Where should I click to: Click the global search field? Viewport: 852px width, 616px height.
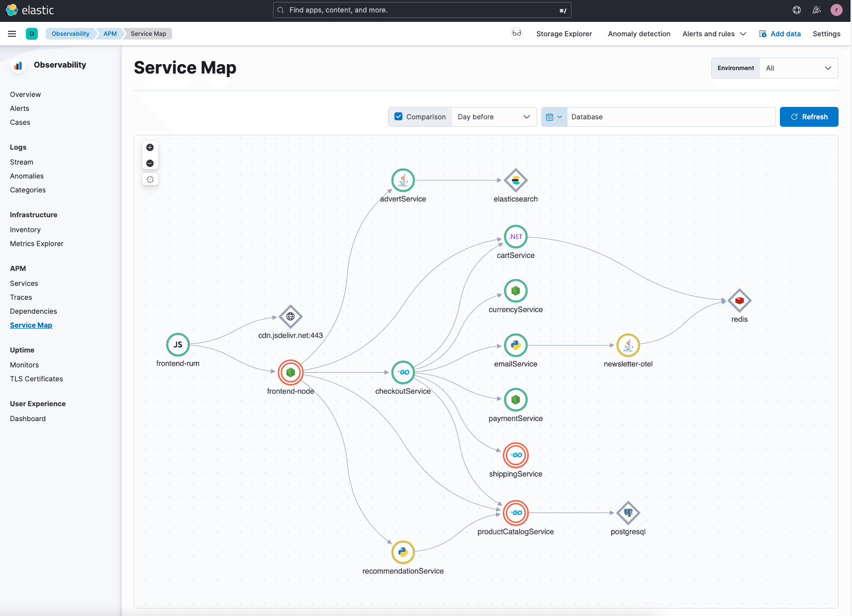coord(422,10)
